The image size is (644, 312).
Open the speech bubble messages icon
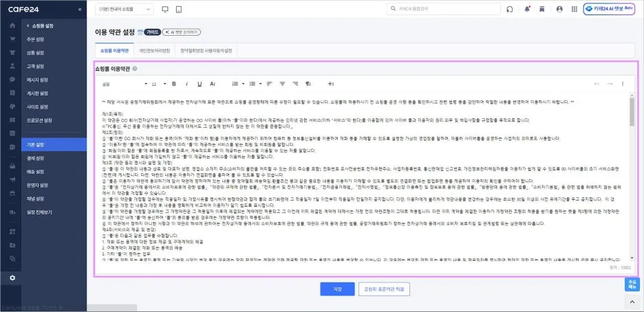12,80
